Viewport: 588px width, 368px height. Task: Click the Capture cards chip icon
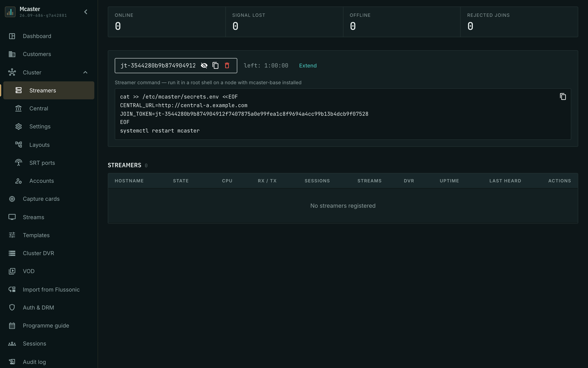12,199
